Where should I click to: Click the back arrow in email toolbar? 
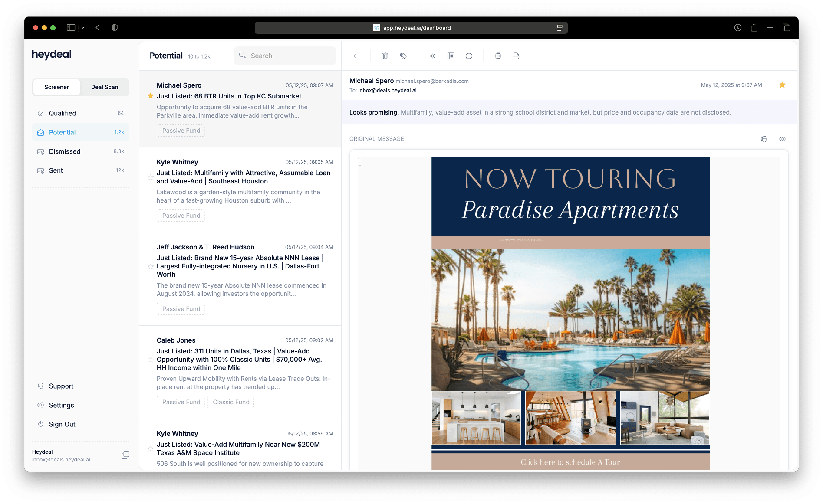[356, 56]
